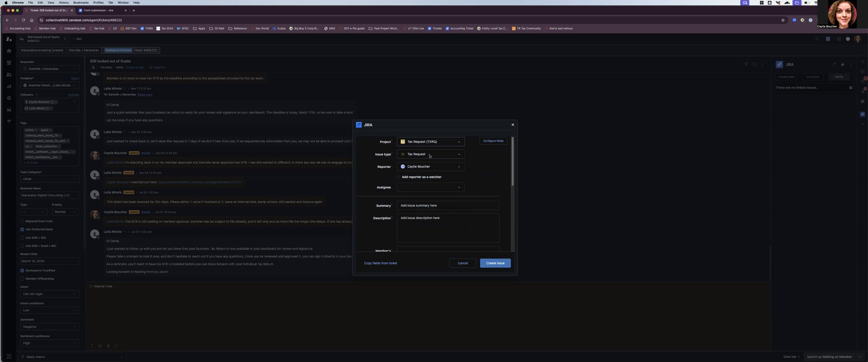Open Chrome home page button
The height and width of the screenshot is (362, 868).
[x=32, y=20]
